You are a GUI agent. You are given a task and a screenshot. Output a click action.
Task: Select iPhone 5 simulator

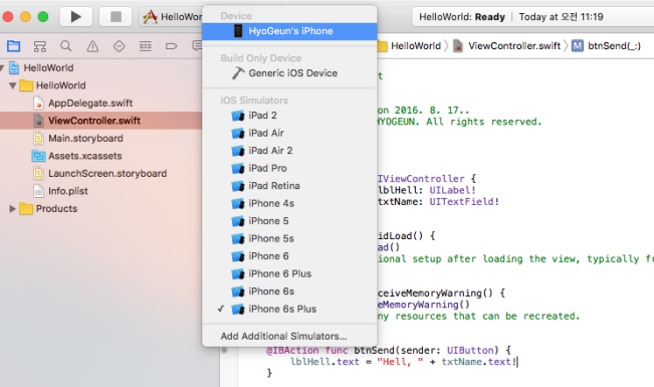tap(290, 221)
